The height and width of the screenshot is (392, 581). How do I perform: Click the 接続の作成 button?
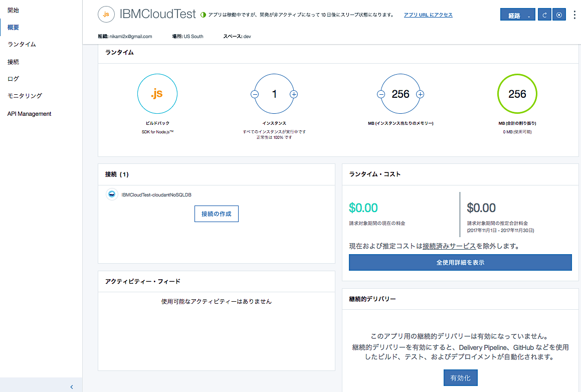coord(217,214)
